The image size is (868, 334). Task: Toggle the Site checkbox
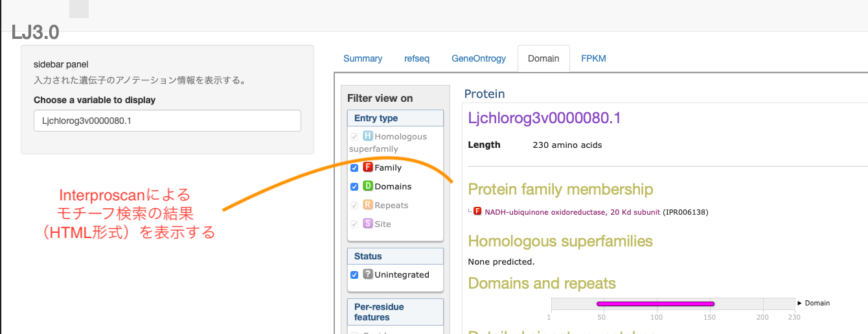pyautogui.click(x=354, y=224)
